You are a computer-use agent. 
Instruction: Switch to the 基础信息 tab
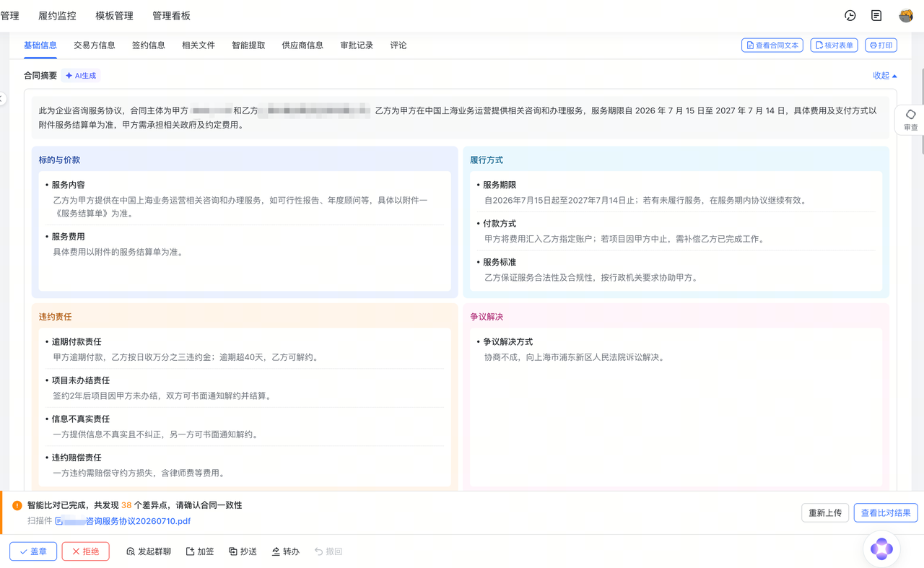[40, 45]
